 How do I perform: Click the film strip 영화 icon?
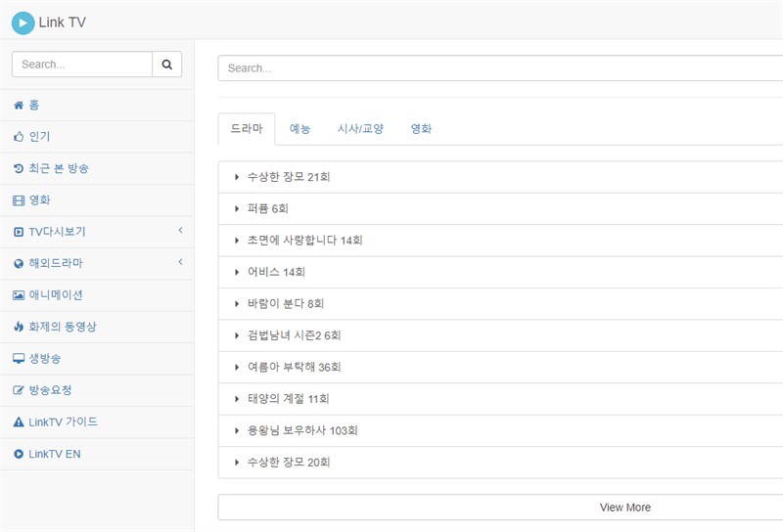pos(19,200)
